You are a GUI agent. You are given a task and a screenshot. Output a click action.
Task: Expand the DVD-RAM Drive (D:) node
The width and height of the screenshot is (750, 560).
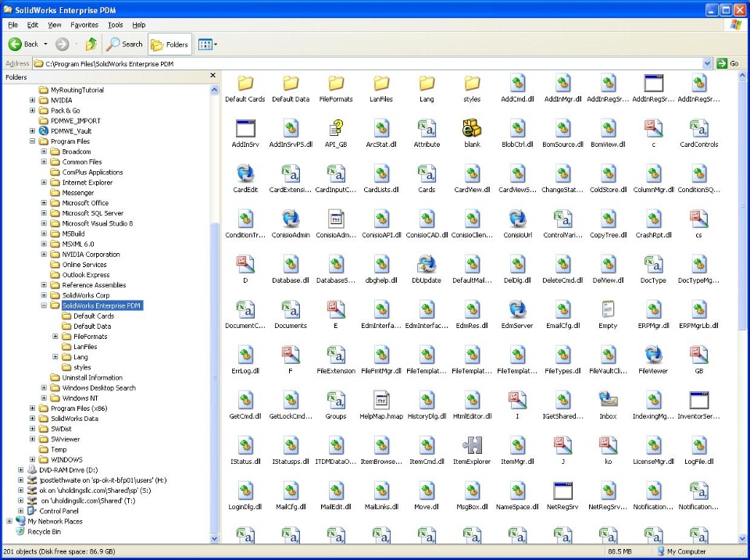pos(21,470)
